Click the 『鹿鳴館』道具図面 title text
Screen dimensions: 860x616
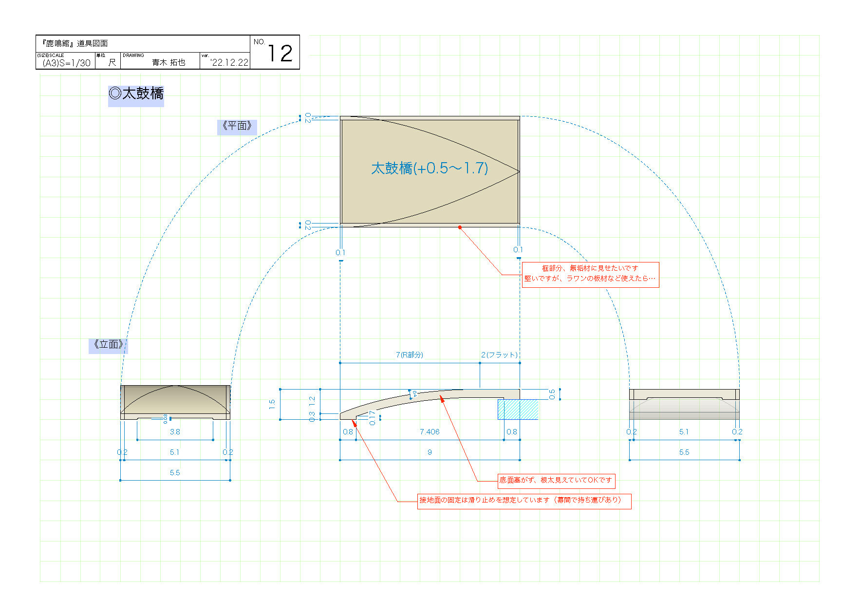[75, 43]
